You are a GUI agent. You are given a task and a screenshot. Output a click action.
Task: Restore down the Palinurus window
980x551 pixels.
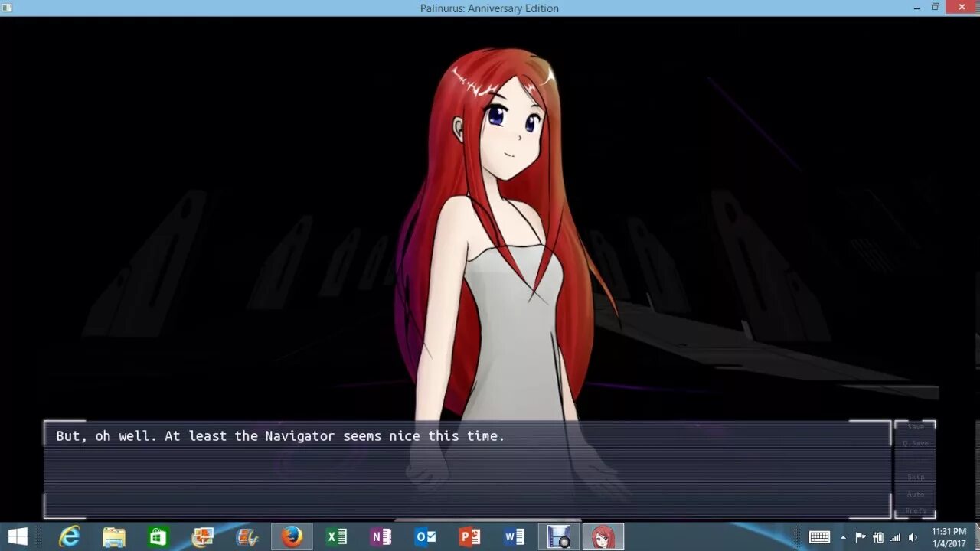point(936,8)
